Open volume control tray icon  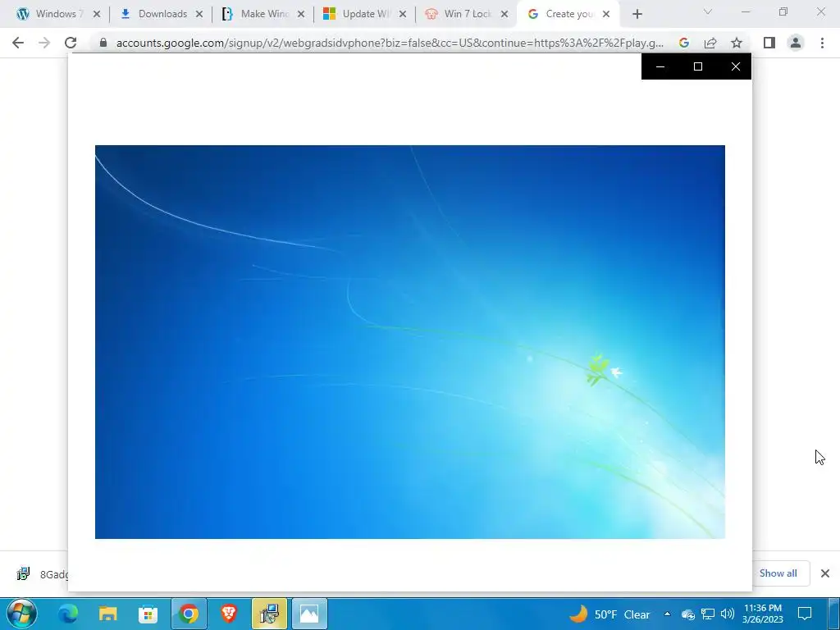(x=727, y=614)
